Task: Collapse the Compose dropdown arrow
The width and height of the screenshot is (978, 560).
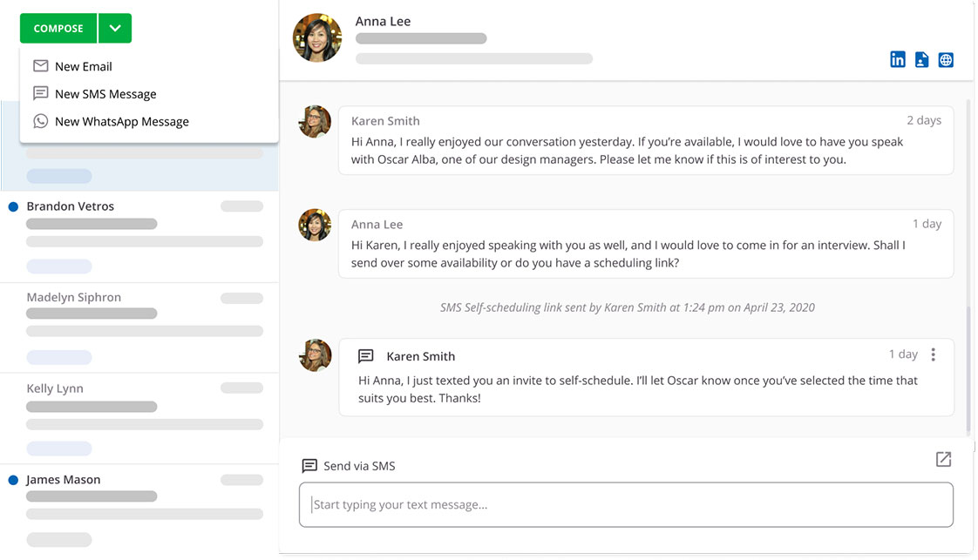Action: [115, 29]
